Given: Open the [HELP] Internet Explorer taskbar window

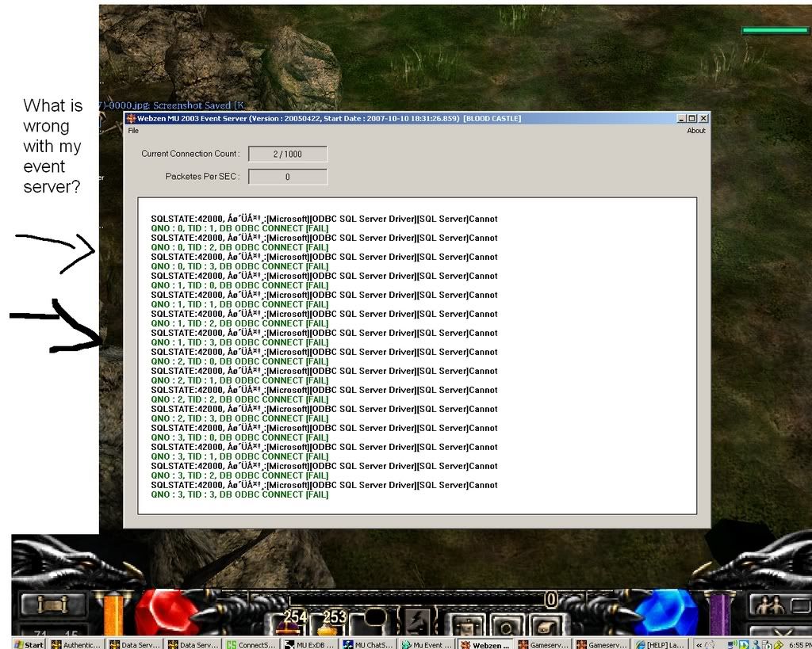Looking at the screenshot, I should coord(661,644).
